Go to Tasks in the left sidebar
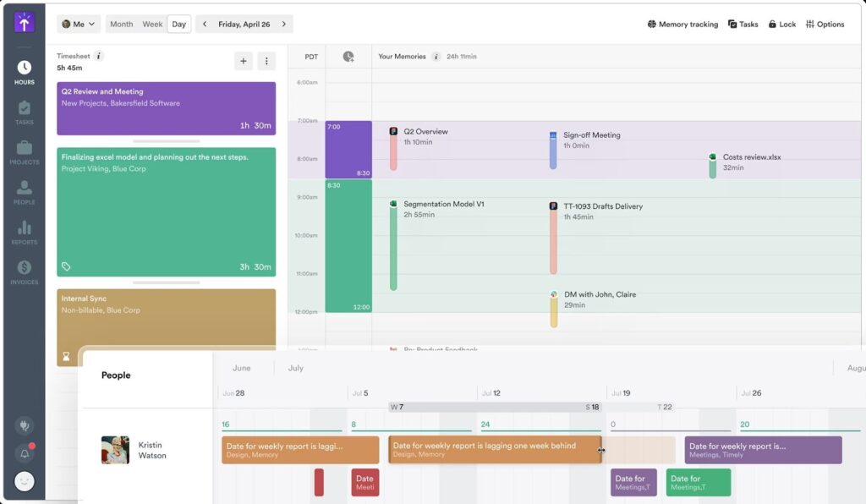The height and width of the screenshot is (504, 866). coord(24,112)
